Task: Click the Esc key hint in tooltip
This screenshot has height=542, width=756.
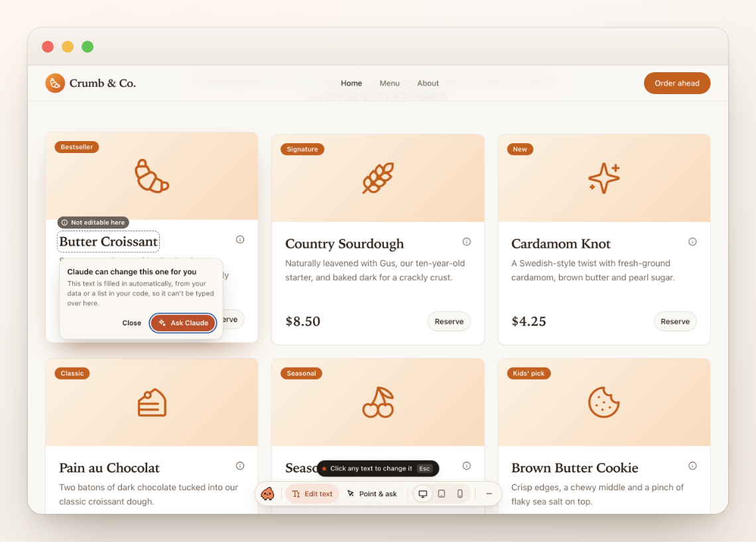Action: point(424,468)
